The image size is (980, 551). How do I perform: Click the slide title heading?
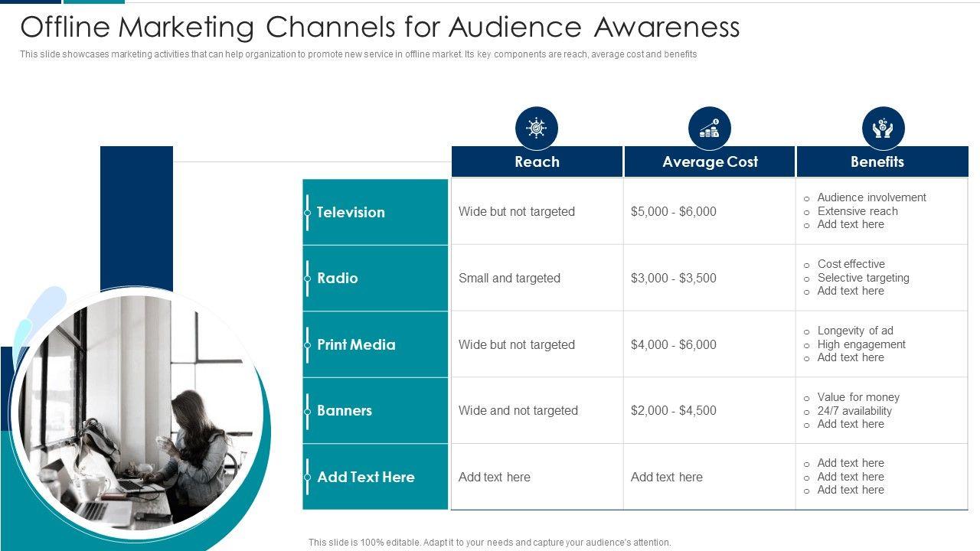click(380, 28)
